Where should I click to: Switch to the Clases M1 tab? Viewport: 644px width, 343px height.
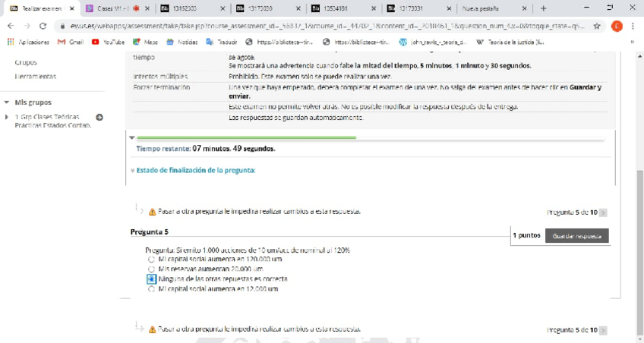pos(112,8)
